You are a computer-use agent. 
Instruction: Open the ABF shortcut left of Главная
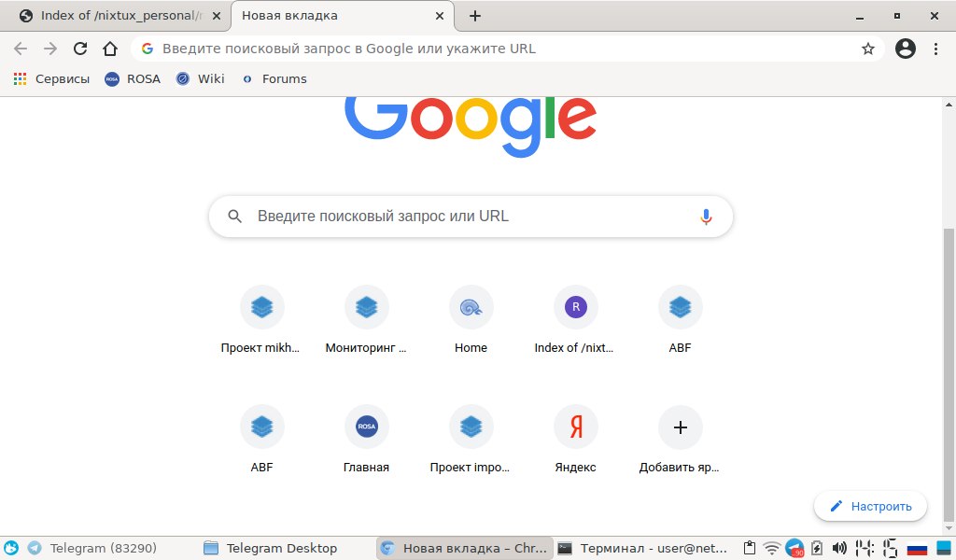point(261,440)
